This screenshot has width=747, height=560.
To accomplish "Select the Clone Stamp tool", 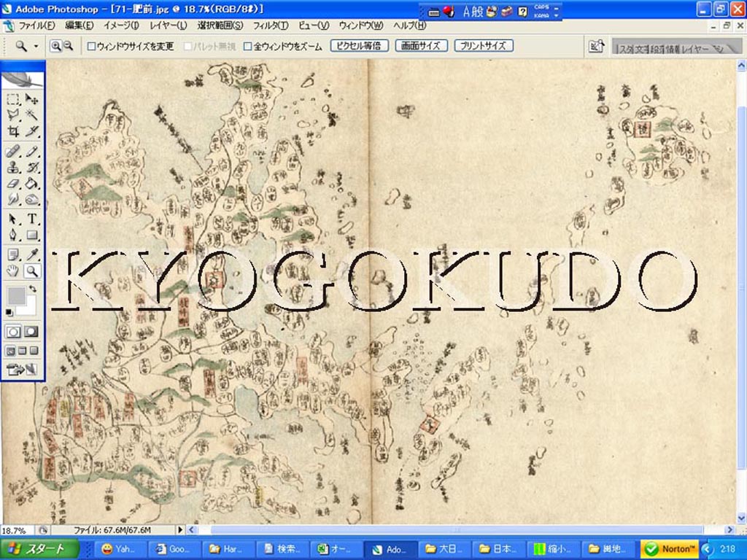I will pyautogui.click(x=13, y=167).
